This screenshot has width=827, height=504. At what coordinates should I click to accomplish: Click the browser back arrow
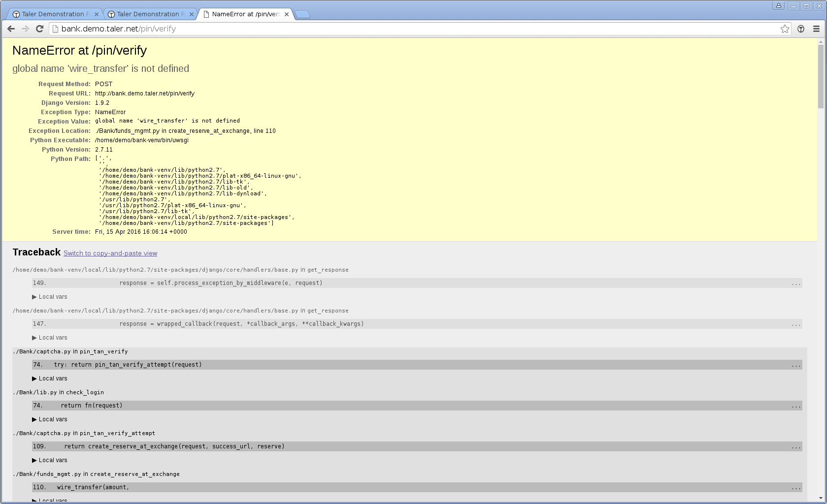tap(11, 29)
